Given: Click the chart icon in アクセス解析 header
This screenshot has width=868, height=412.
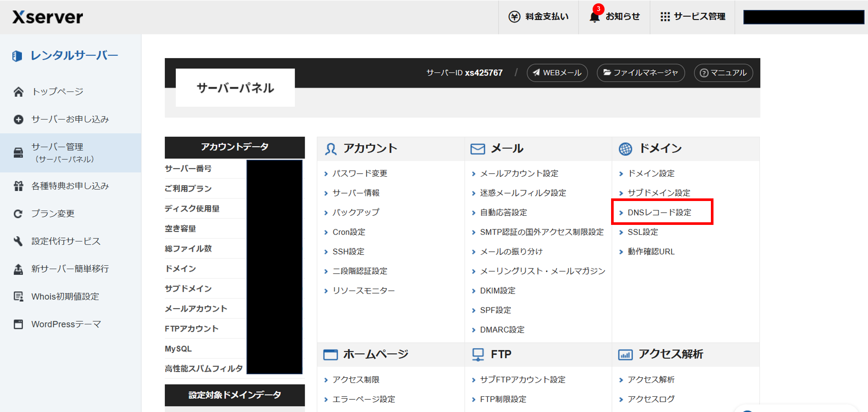Looking at the screenshot, I should 625,355.
